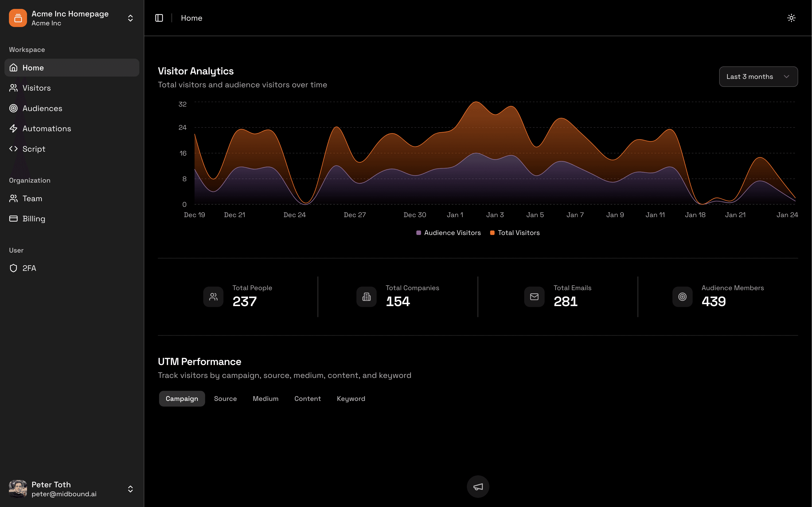Click the Total Emails envelope icon
Screen dimensions: 812x507
tap(534, 297)
